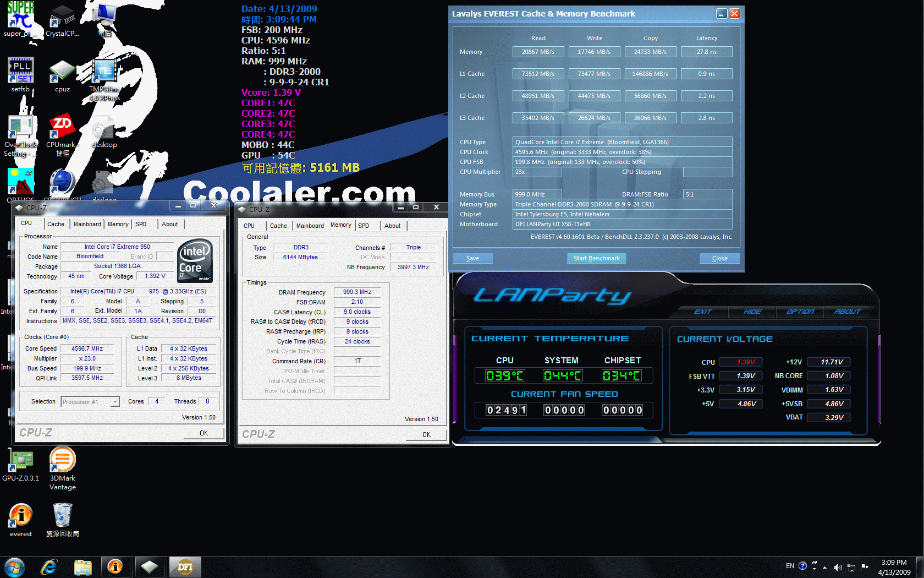Click the taskbar clock showing 3:09 PM
Viewport: 924px width, 578px height.
point(894,567)
